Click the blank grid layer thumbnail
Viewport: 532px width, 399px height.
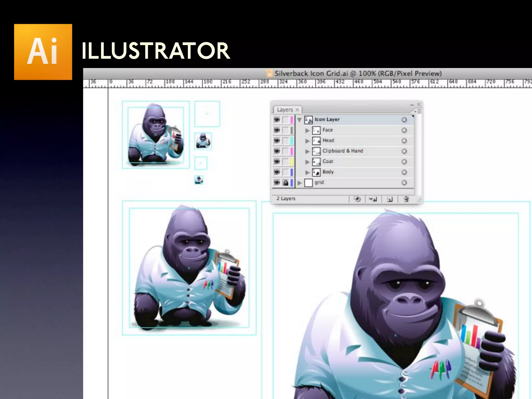coord(308,183)
